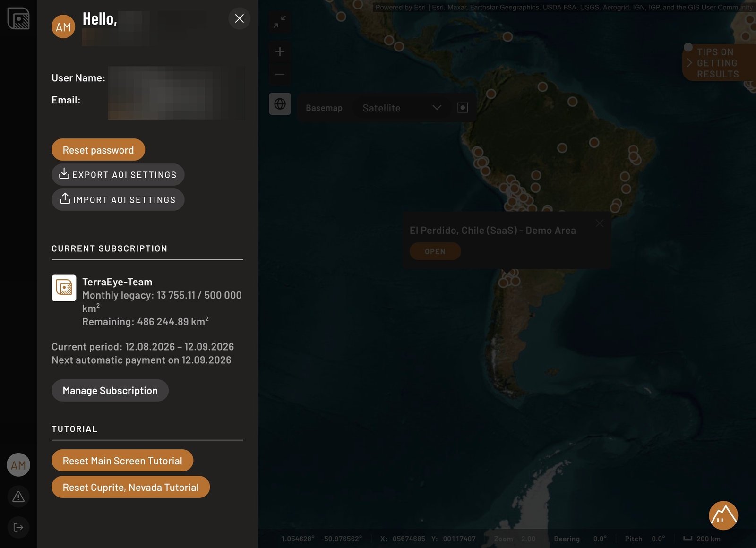756x548 pixels.
Task: Open the Basemap Satellite dropdown
Action: (x=401, y=108)
